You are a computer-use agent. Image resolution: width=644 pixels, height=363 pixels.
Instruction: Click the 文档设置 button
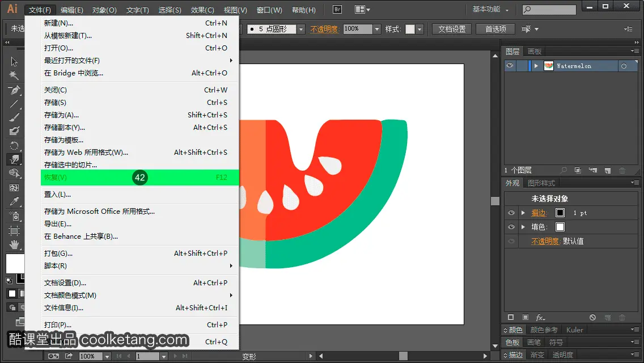[452, 29]
